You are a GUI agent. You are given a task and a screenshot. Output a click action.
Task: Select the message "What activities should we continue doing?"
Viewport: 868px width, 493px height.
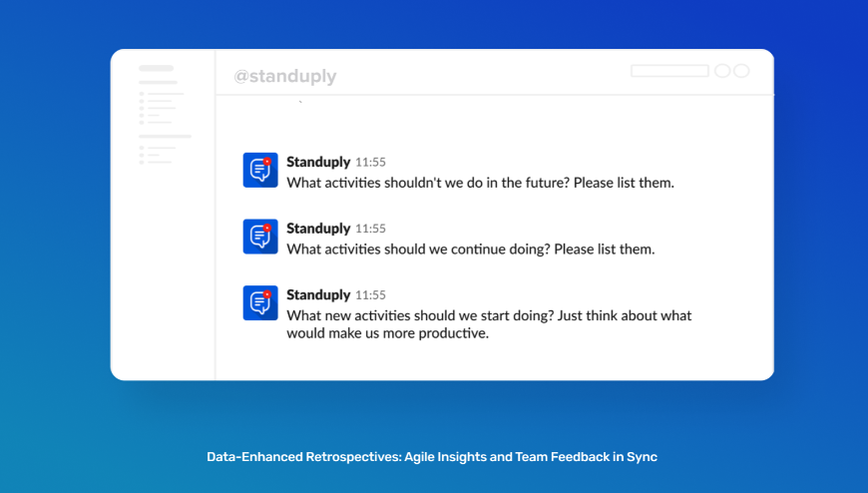coord(470,249)
